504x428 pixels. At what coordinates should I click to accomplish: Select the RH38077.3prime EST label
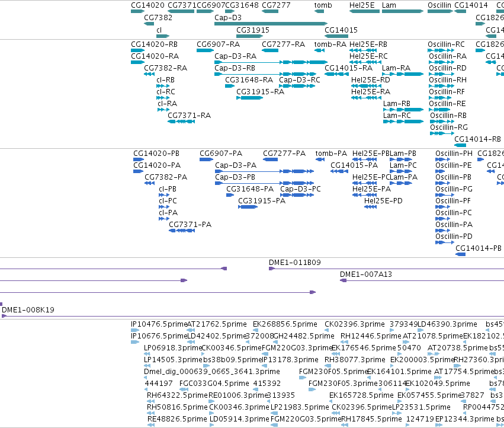[355, 359]
